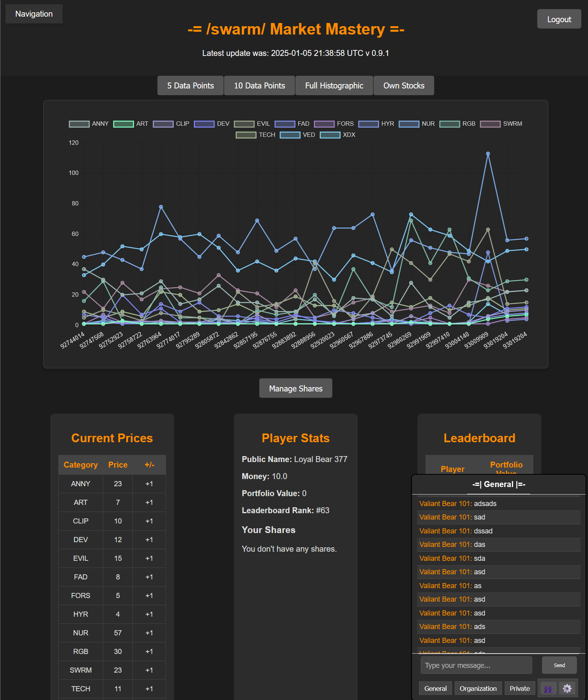588x700 pixels.
Task: Filter chart to Own Stocks
Action: click(x=404, y=86)
